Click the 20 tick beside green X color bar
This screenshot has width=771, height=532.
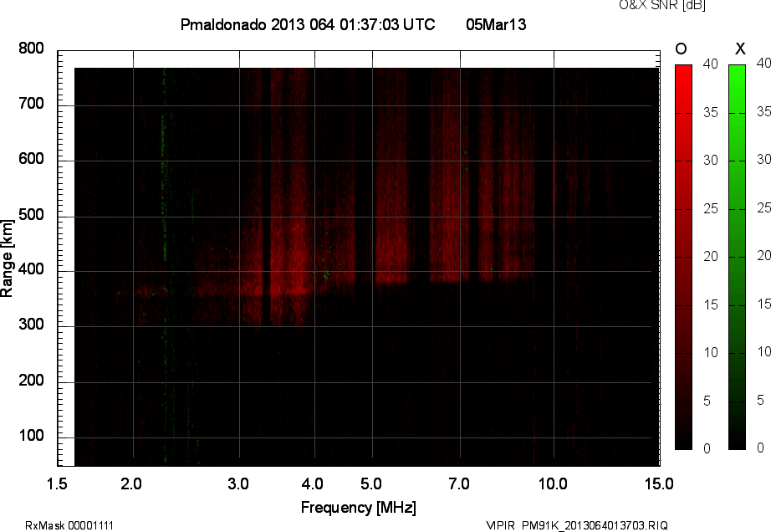click(763, 256)
